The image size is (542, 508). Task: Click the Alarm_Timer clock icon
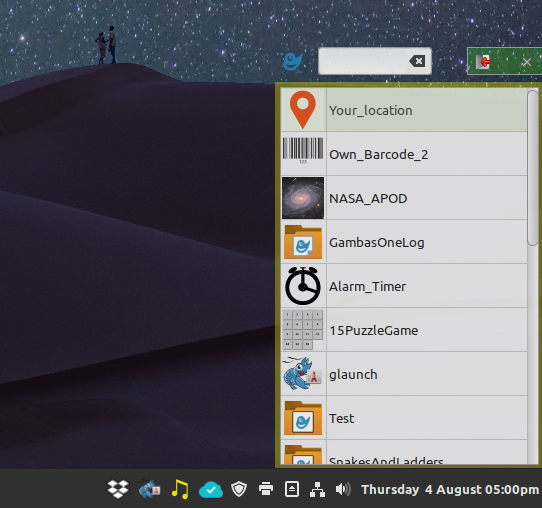click(x=303, y=286)
